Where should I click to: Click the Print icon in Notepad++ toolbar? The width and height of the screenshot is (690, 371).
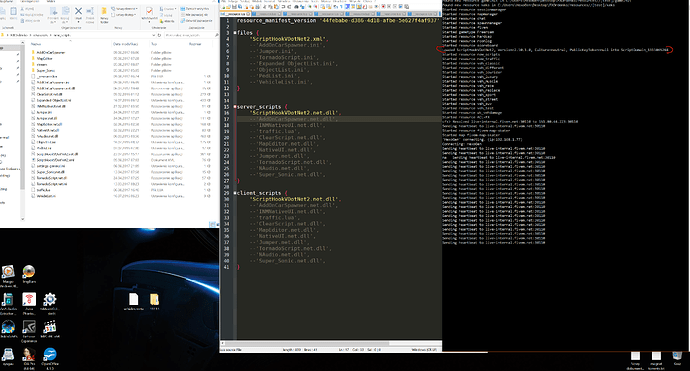tap(257, 7)
